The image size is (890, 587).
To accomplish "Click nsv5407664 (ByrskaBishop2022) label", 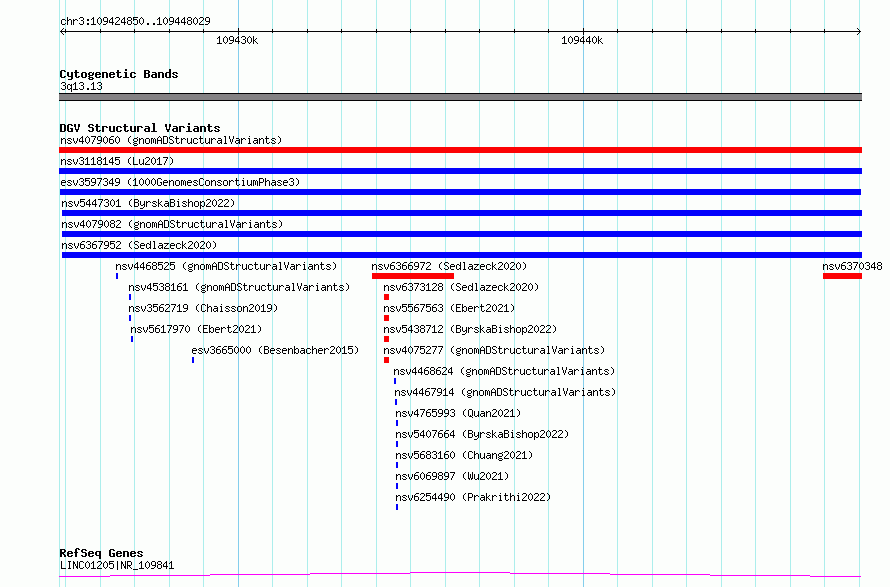I will pyautogui.click(x=482, y=434).
